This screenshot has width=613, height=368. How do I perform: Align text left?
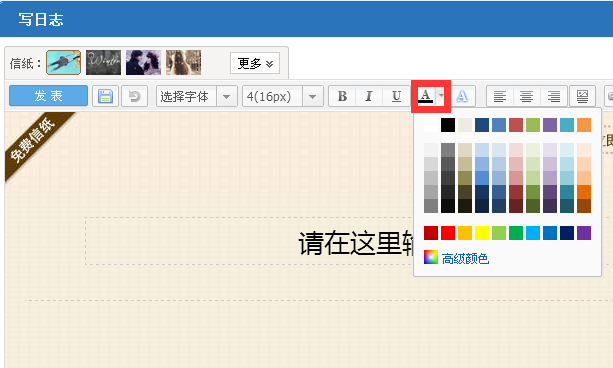point(500,96)
